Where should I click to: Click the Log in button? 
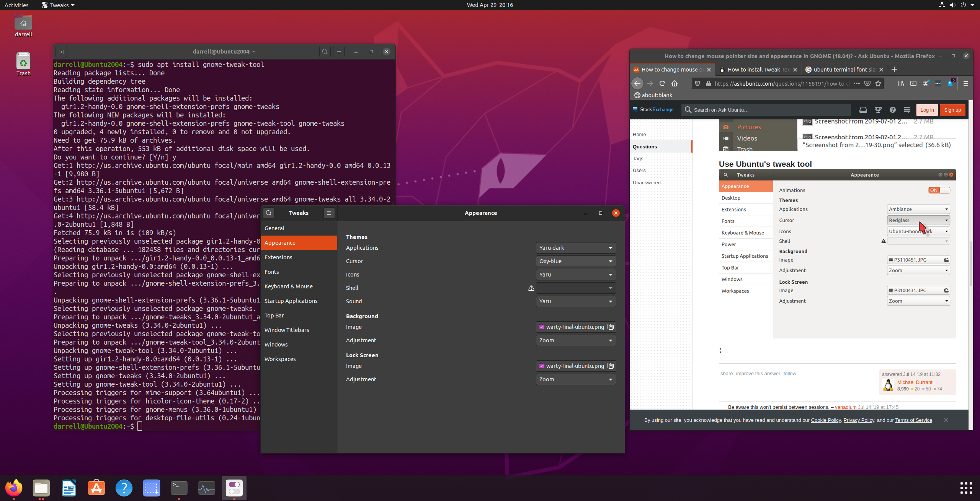[926, 110]
